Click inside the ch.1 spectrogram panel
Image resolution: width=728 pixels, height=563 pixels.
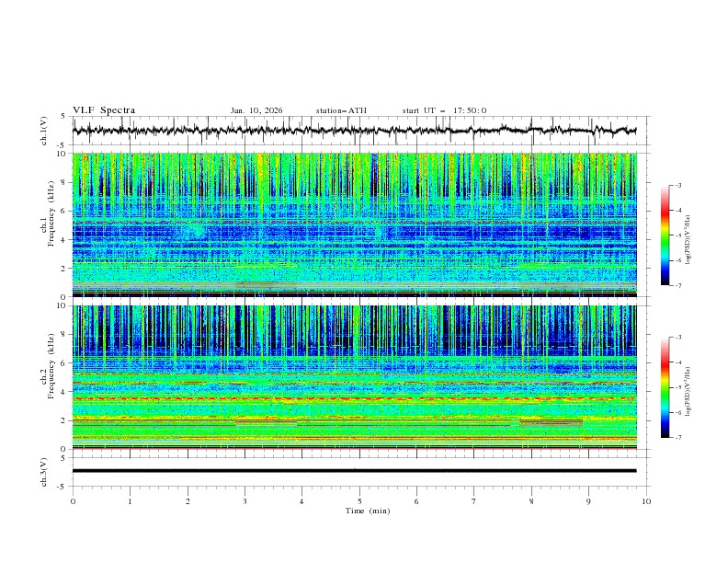tap(355, 225)
